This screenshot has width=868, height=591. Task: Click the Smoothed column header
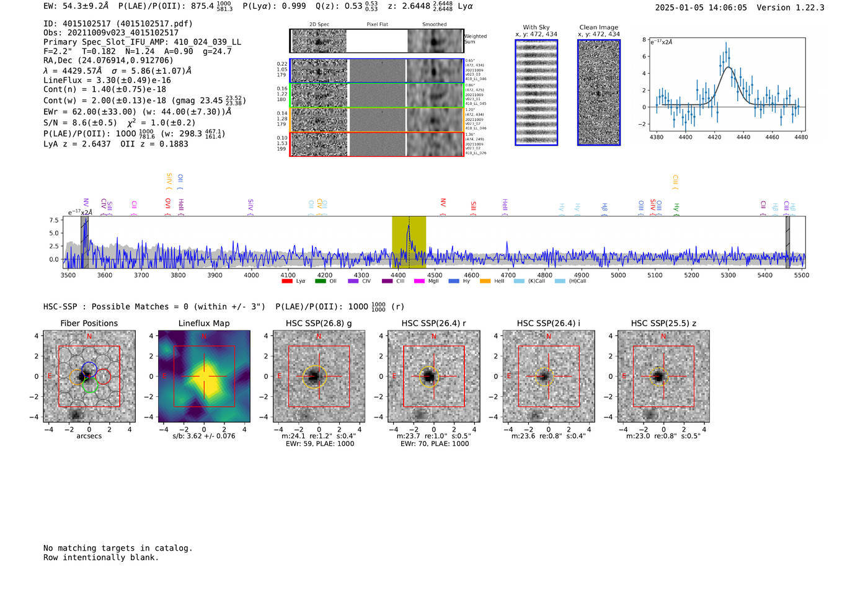click(x=435, y=25)
